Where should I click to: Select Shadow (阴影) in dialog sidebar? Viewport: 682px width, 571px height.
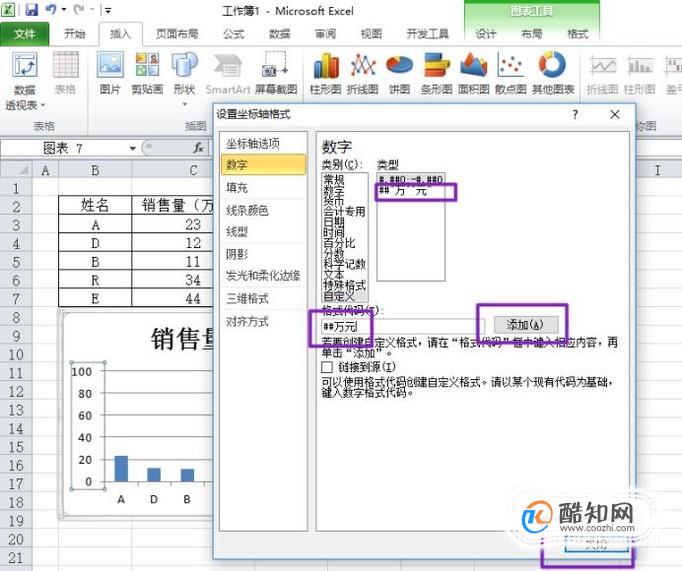click(x=264, y=254)
